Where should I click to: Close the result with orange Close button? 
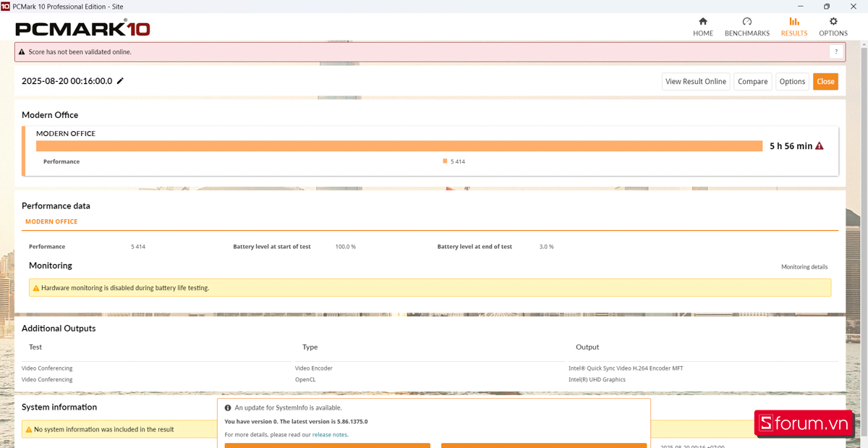(x=825, y=82)
